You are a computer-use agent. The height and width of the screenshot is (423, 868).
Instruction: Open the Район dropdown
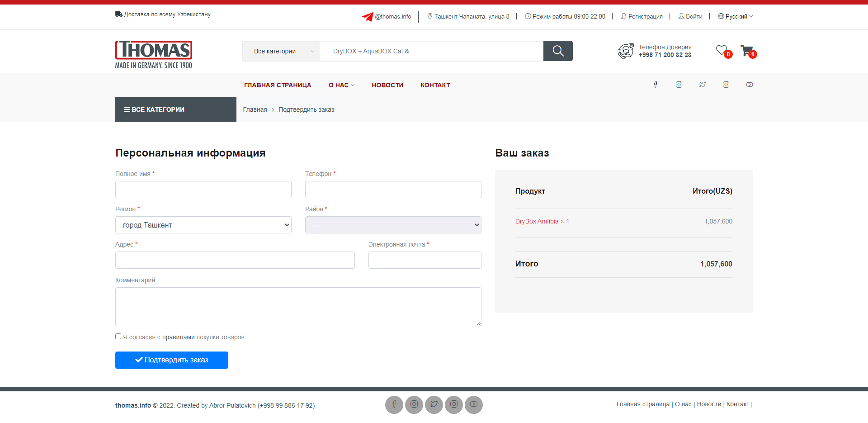tap(393, 225)
